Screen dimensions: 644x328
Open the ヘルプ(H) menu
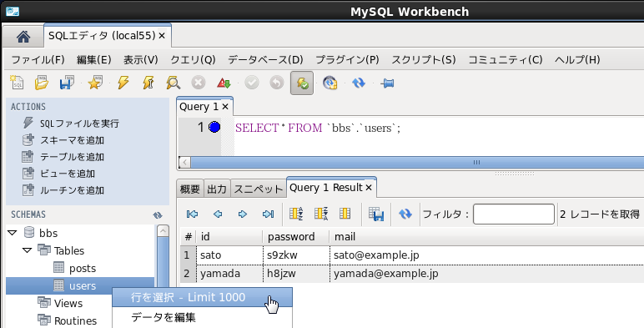tap(577, 60)
